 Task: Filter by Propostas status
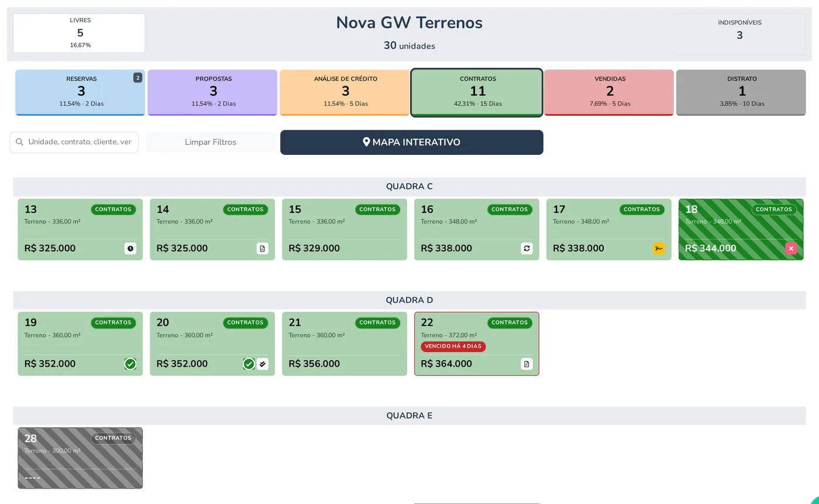pos(212,92)
